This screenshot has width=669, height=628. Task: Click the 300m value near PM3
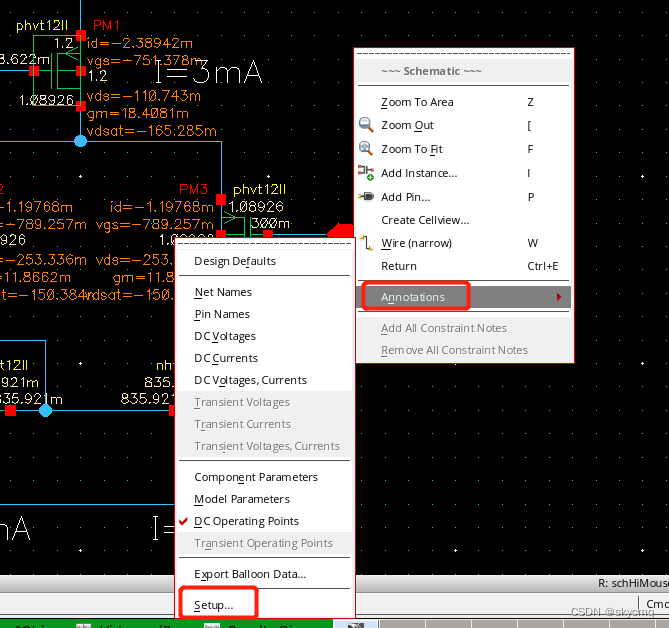pos(270,223)
